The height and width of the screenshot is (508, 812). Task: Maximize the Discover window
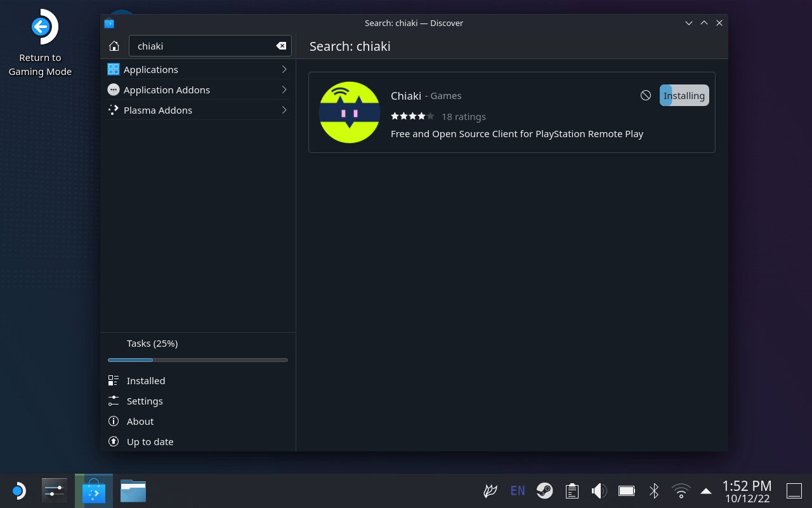[x=704, y=23]
